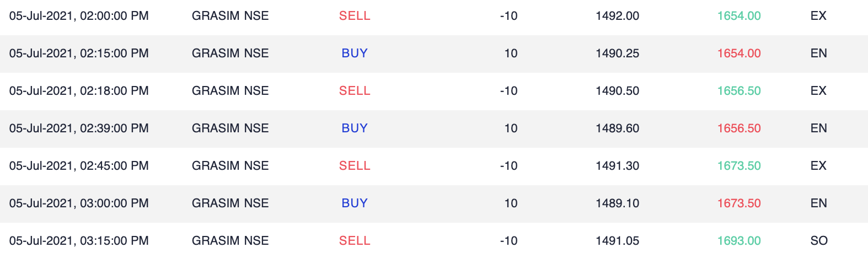Click the EN tag in 02:15 PM row
Image resolution: width=868 pixels, height=258 pixels.
[x=819, y=53]
